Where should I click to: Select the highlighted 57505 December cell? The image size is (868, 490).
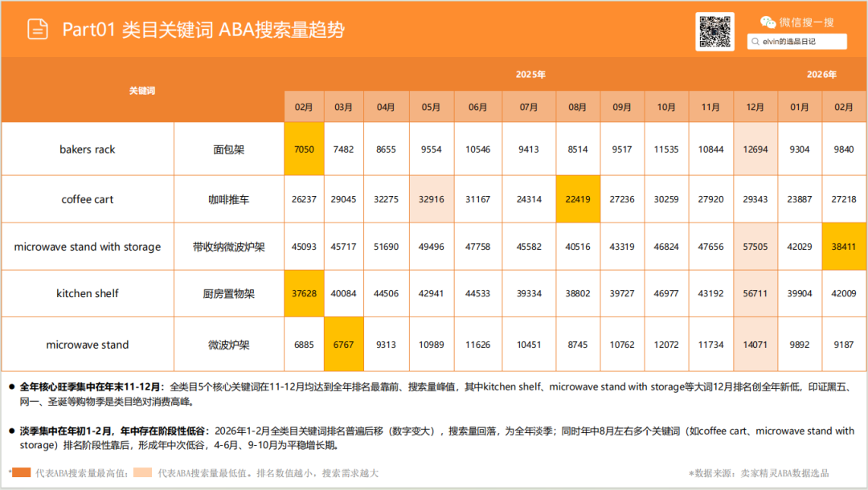[x=755, y=246]
